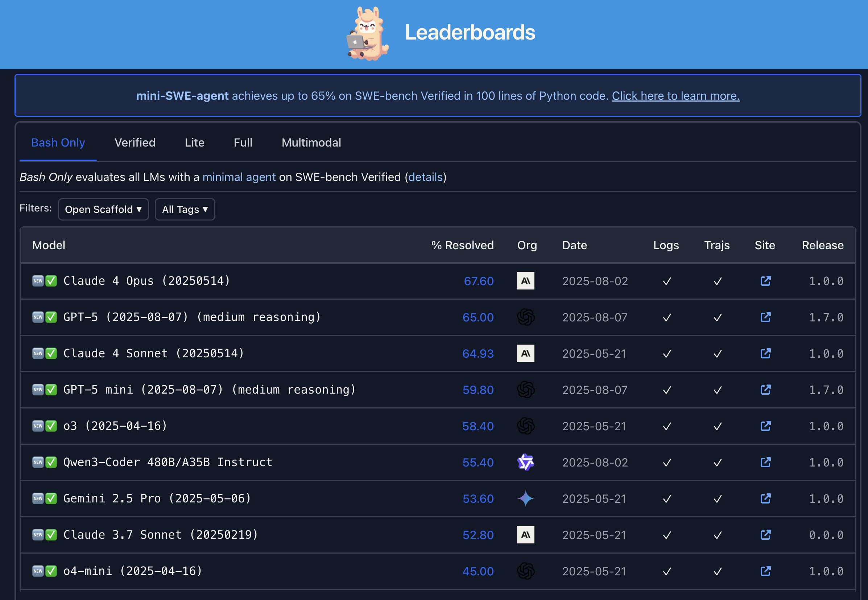This screenshot has height=600, width=868.
Task: Click score 59.80 for GPT-5 mini
Action: point(478,390)
